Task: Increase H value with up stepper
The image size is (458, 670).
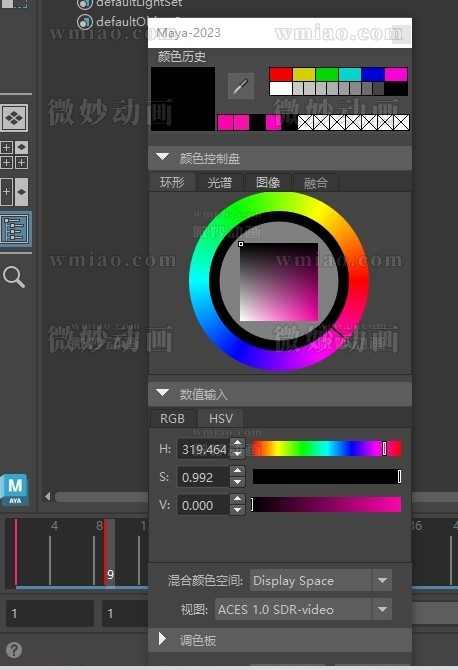Action: (x=238, y=443)
